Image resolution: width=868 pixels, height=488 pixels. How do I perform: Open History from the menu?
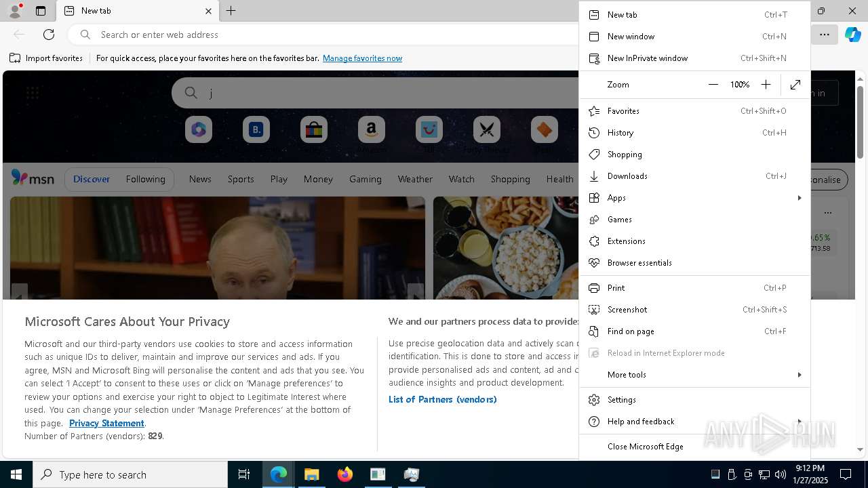[695, 133]
